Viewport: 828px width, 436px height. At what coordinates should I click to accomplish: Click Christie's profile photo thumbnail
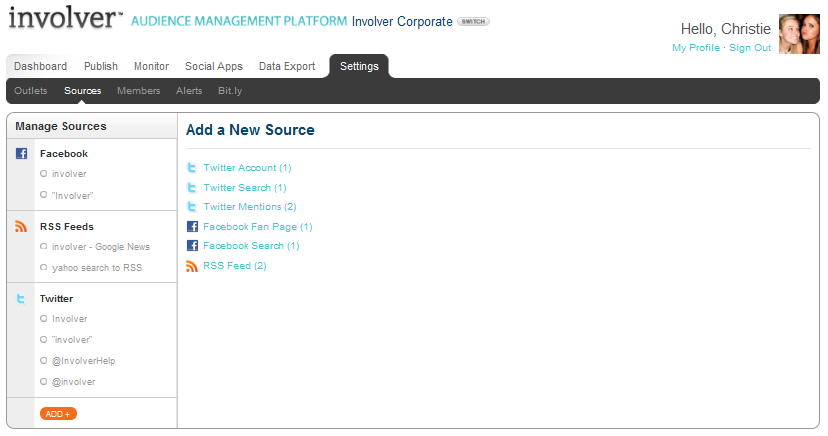tap(799, 34)
